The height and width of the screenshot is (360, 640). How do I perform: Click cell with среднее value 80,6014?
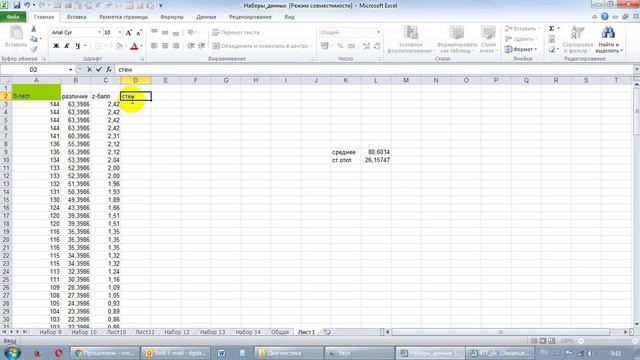376,152
